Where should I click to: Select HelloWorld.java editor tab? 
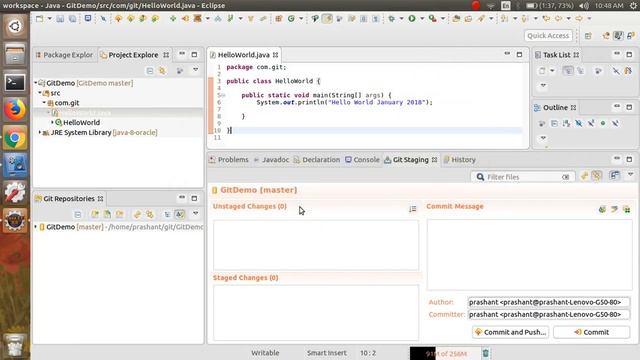(x=244, y=55)
